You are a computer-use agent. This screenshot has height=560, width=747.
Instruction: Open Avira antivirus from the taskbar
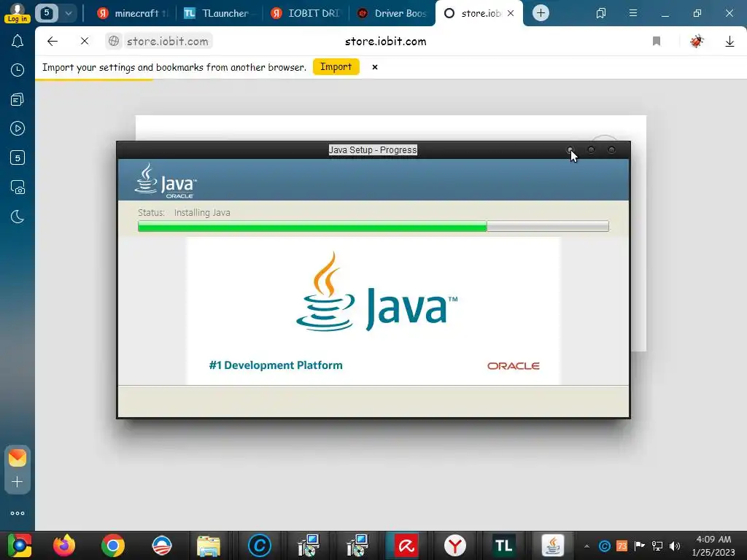tap(406, 545)
